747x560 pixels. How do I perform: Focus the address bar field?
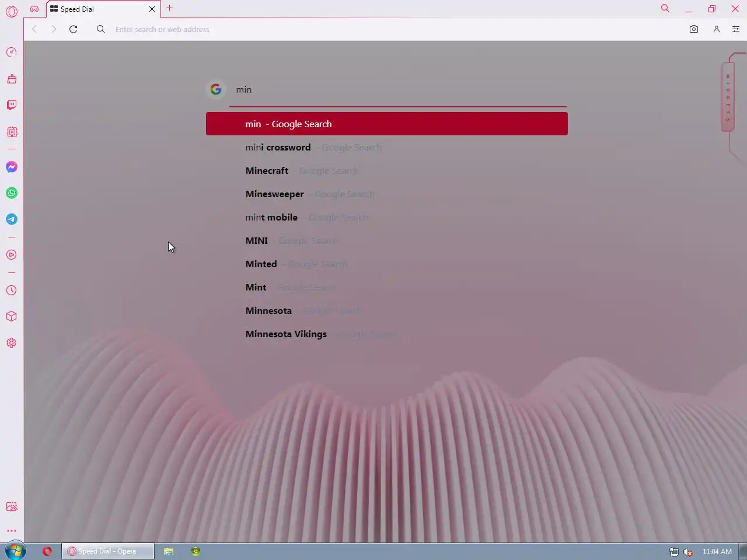point(397,29)
